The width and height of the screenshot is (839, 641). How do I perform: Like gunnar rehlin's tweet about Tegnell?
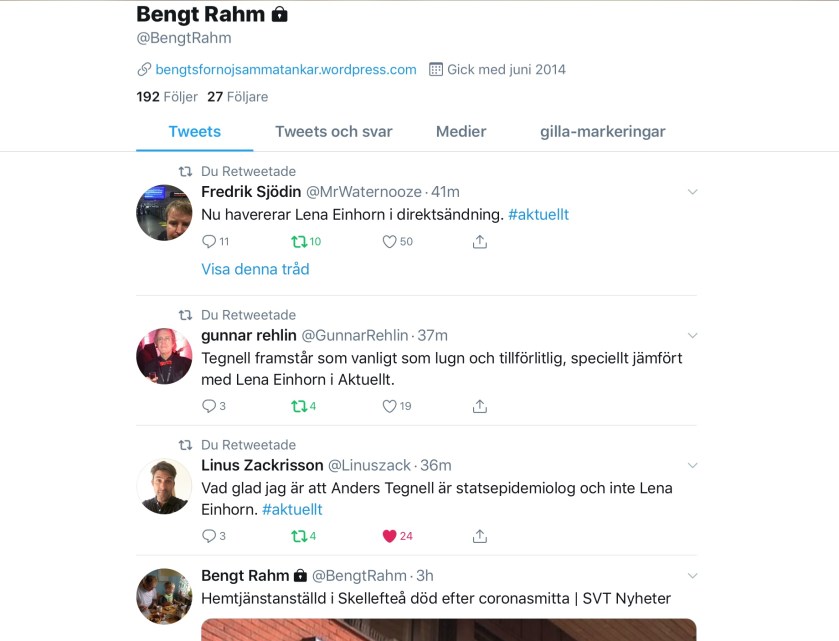pyautogui.click(x=390, y=406)
